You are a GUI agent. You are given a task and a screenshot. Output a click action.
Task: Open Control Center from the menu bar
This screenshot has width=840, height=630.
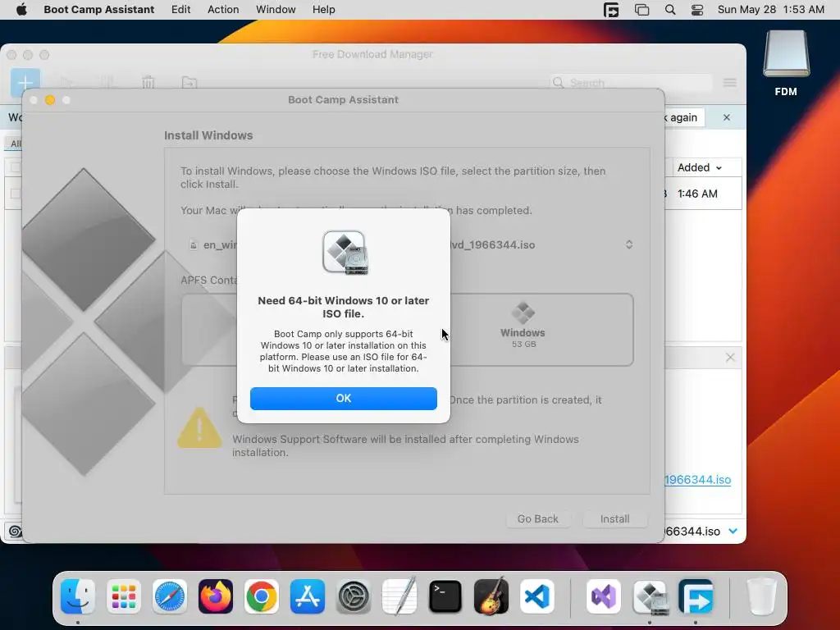coord(697,10)
